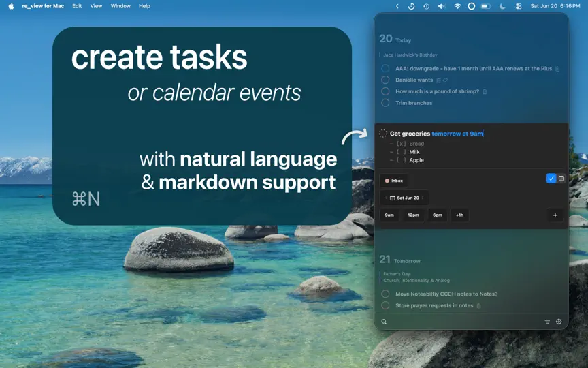Click the salmon color dot in Inbox
588x368 pixels.
(387, 181)
